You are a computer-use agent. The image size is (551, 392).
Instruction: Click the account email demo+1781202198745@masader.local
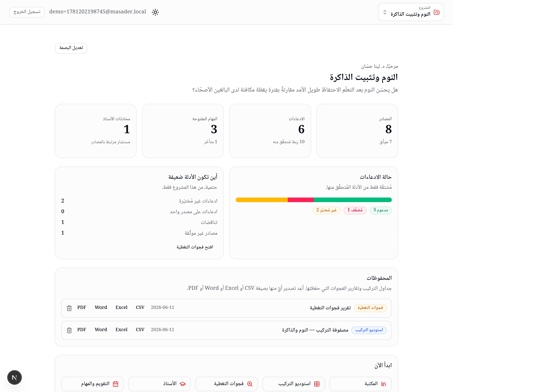pos(97,12)
